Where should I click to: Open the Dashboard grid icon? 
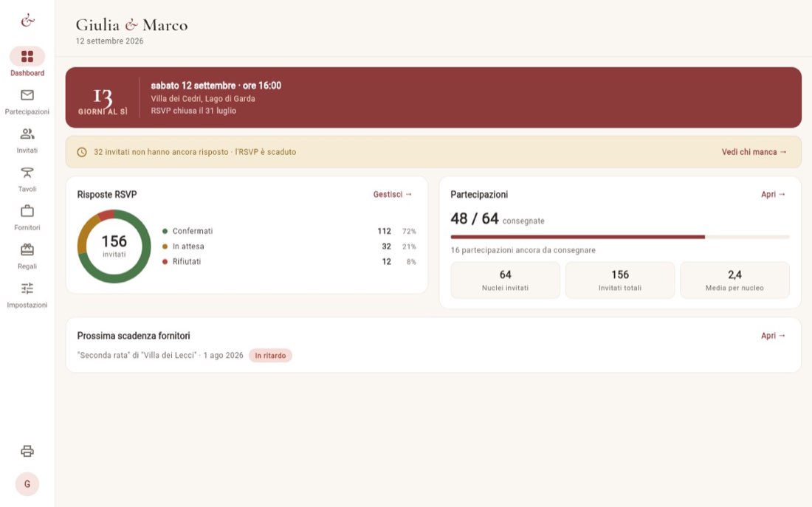[27, 56]
